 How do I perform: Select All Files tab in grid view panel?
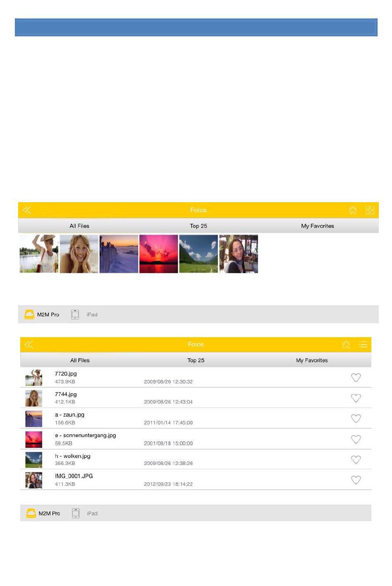click(79, 226)
